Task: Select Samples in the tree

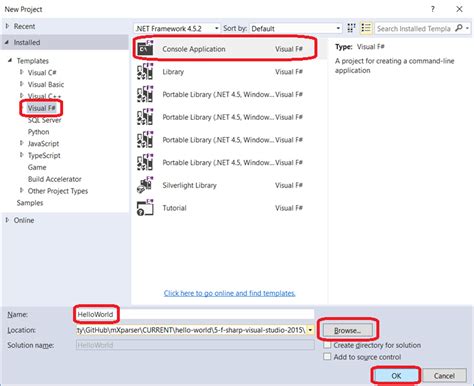Action: click(30, 203)
